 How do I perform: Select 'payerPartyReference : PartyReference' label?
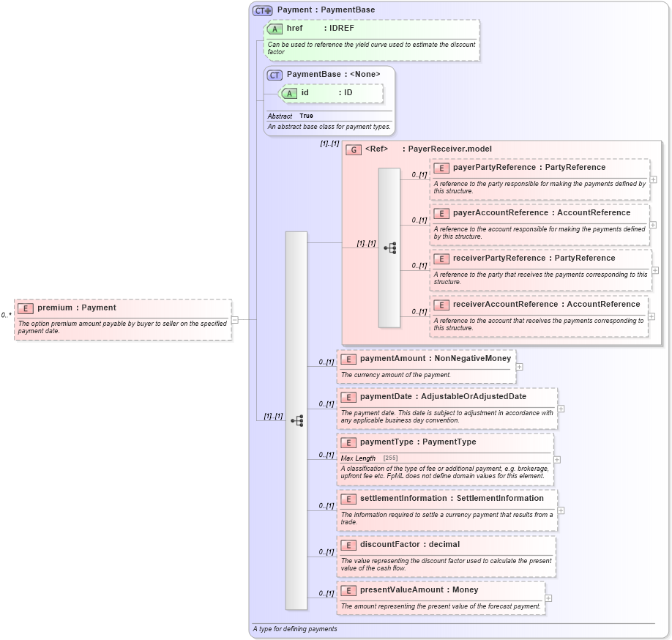529,167
